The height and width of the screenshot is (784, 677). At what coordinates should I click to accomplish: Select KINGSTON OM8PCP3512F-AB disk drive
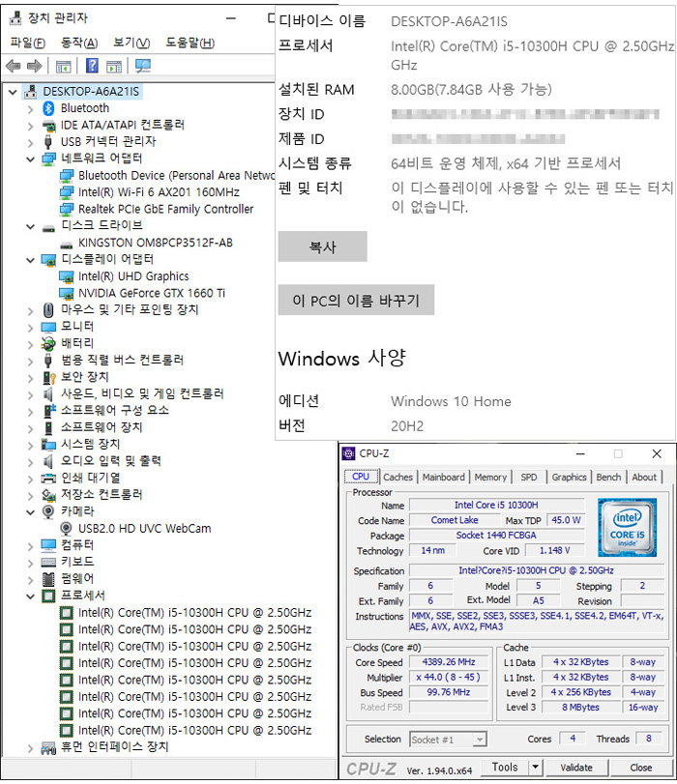pos(156,243)
